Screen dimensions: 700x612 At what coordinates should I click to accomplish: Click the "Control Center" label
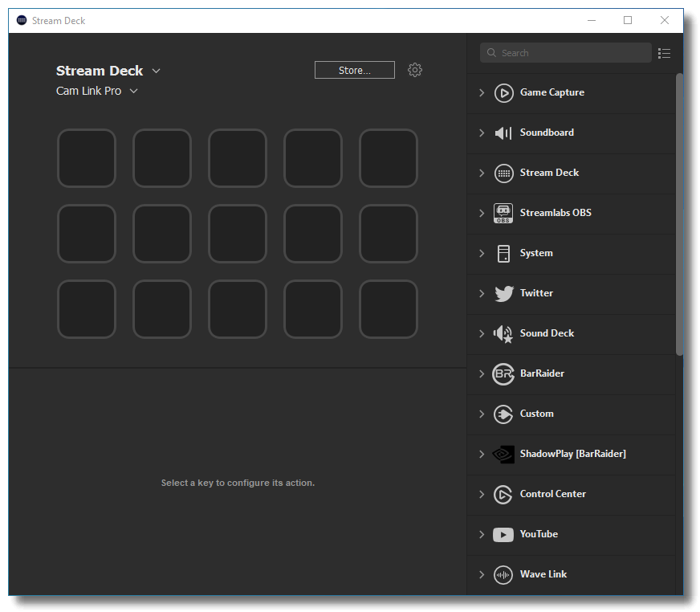553,494
